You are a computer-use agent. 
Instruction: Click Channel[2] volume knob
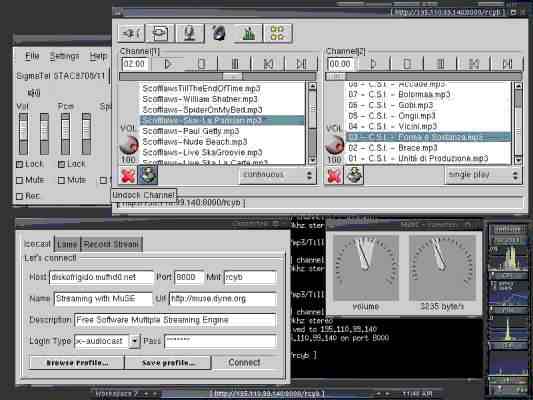335,144
